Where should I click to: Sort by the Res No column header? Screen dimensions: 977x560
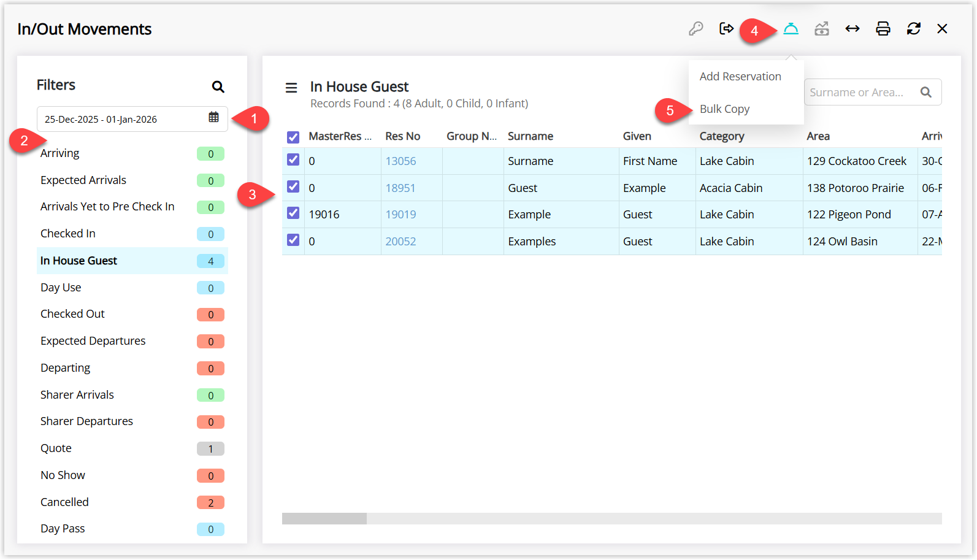[403, 136]
